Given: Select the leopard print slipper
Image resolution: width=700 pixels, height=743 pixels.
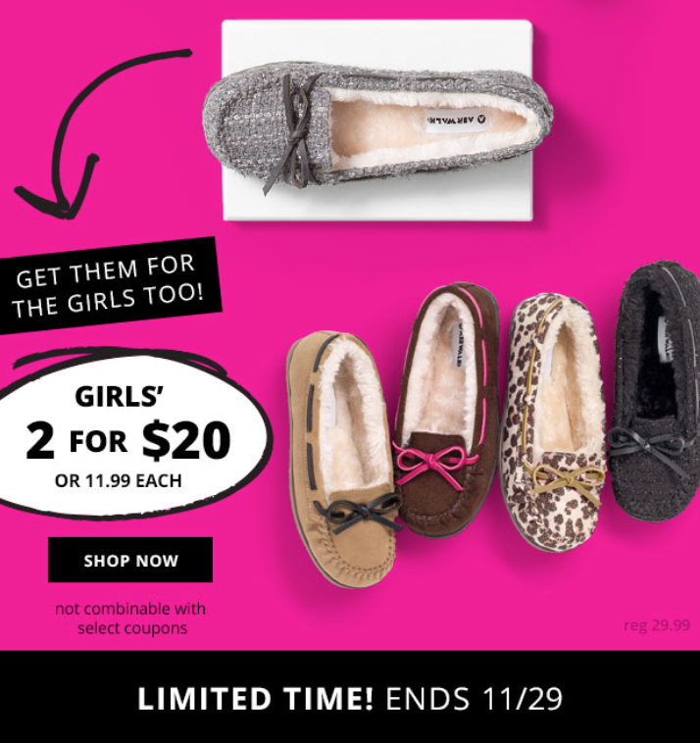Looking at the screenshot, I should point(553,421).
